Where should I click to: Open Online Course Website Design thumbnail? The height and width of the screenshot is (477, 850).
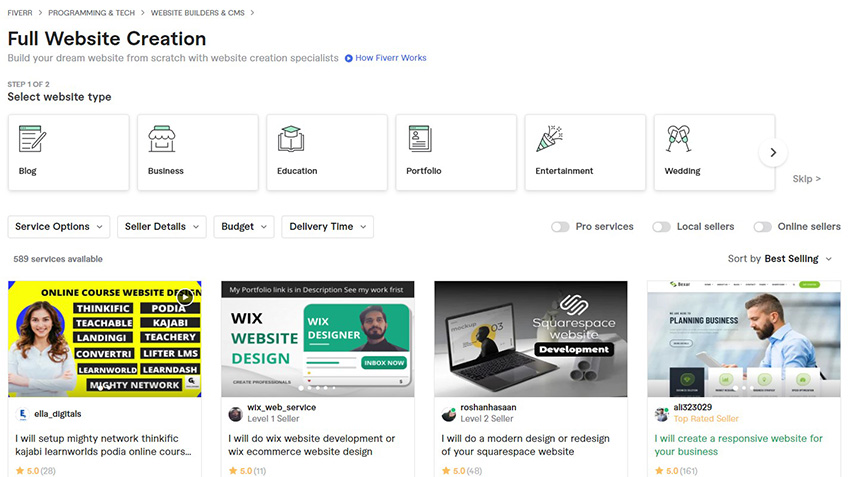105,339
